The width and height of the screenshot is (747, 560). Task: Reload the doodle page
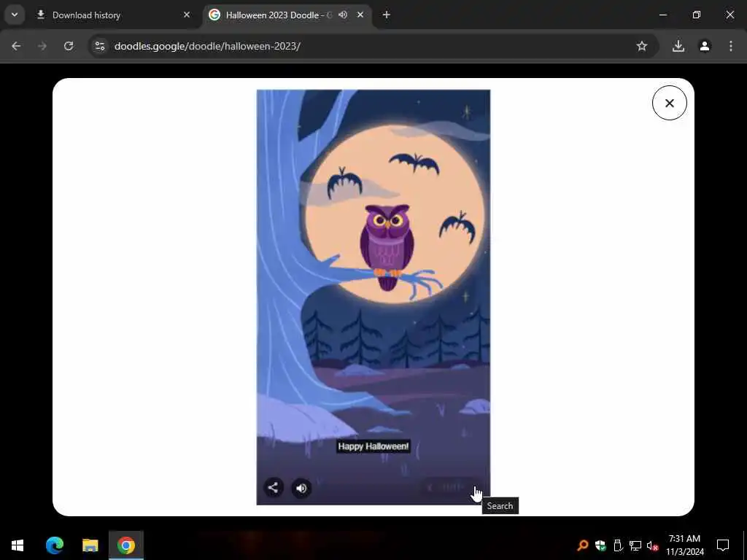pos(69,46)
